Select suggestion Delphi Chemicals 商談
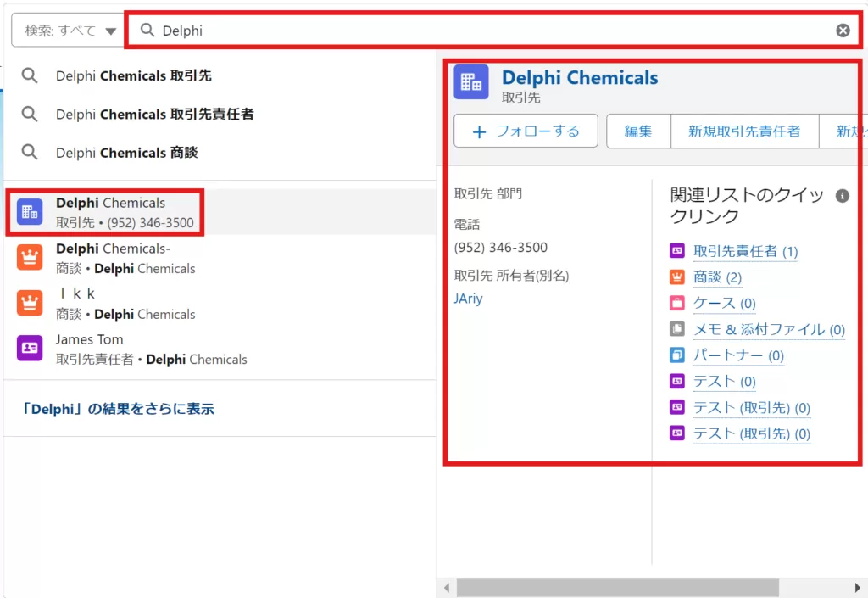868x598 pixels. [x=127, y=153]
